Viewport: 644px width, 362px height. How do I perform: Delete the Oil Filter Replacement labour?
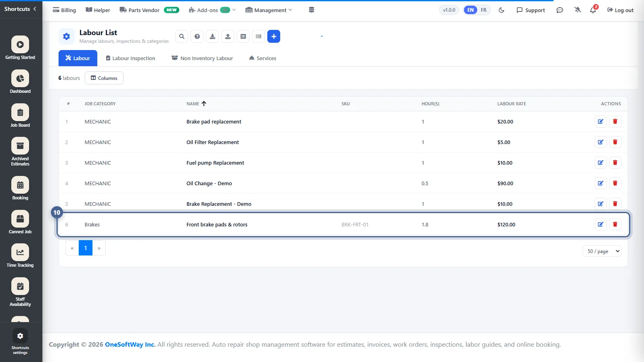[x=615, y=142]
